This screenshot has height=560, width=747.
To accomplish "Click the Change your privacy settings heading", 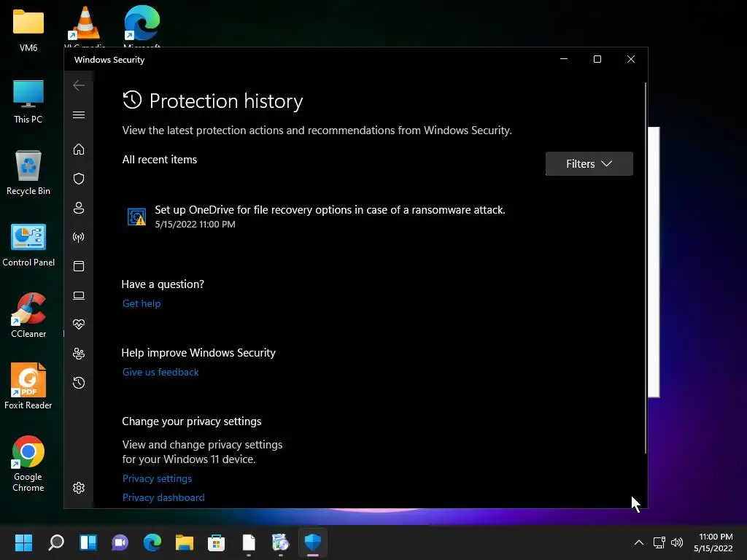I will pos(192,421).
